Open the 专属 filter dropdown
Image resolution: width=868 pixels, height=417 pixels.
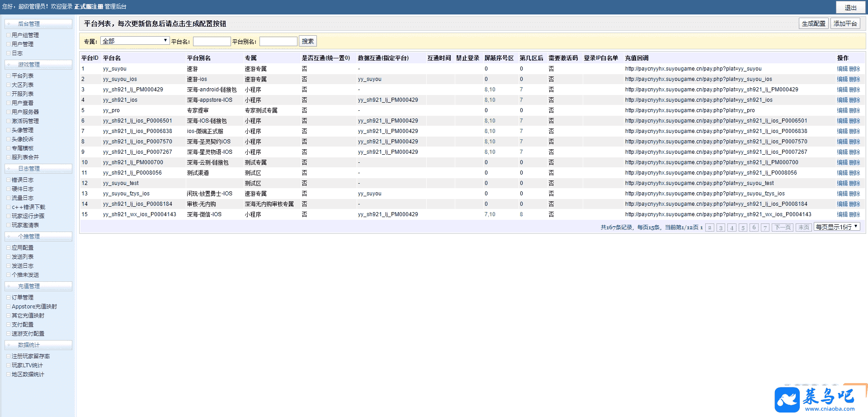[135, 41]
